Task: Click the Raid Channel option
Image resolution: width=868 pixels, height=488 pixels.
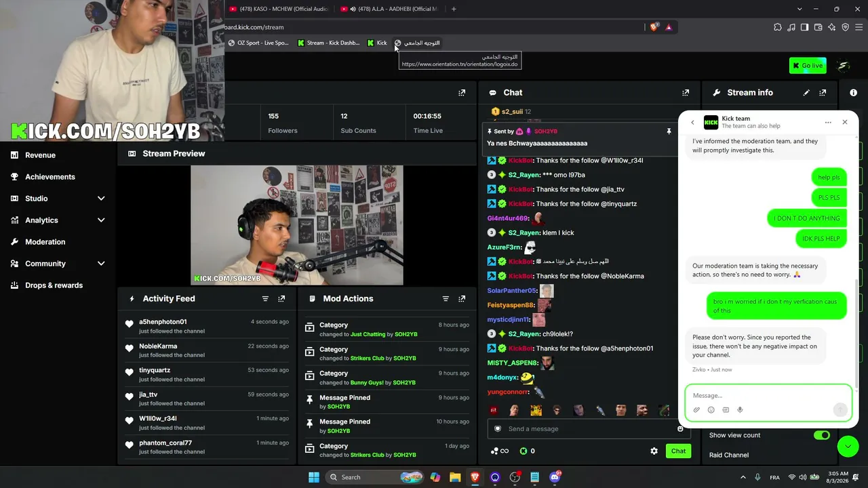Action: 729,455
